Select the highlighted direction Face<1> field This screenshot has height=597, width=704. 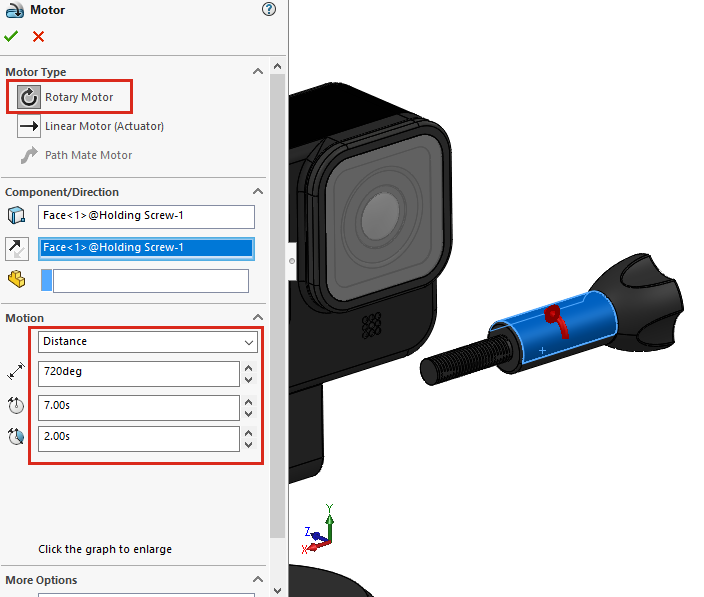[x=146, y=248]
